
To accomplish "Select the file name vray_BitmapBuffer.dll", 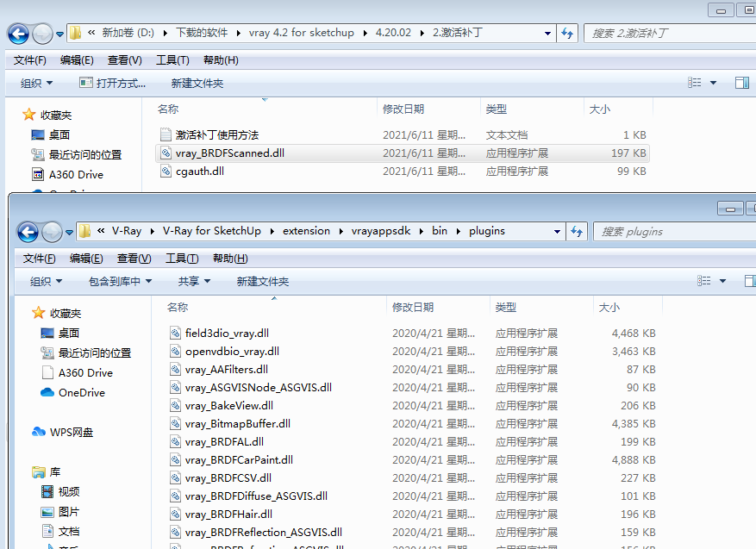I will coord(238,424).
